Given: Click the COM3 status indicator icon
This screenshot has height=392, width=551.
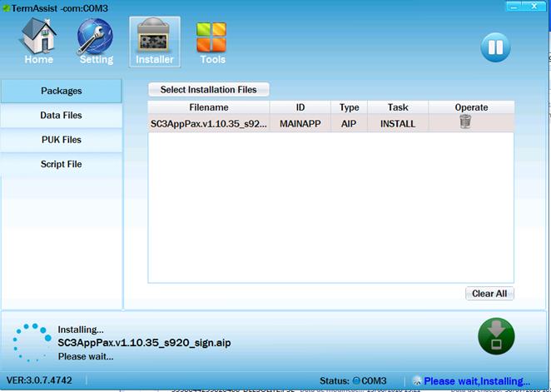Looking at the screenshot, I should (356, 381).
